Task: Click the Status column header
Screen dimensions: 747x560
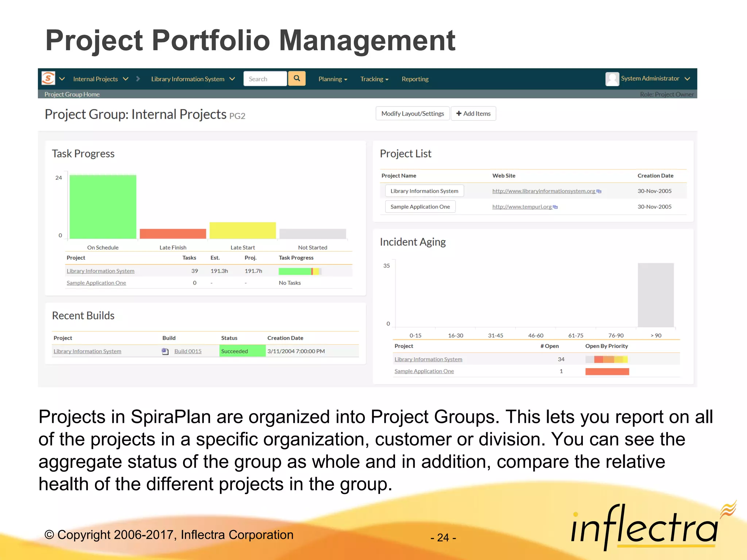Action: point(229,338)
